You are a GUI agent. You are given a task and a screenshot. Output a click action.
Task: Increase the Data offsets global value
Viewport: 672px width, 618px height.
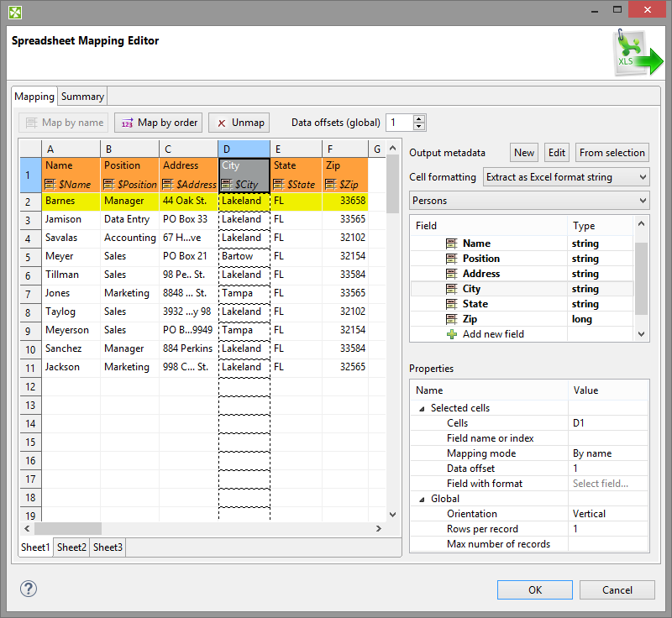click(419, 118)
